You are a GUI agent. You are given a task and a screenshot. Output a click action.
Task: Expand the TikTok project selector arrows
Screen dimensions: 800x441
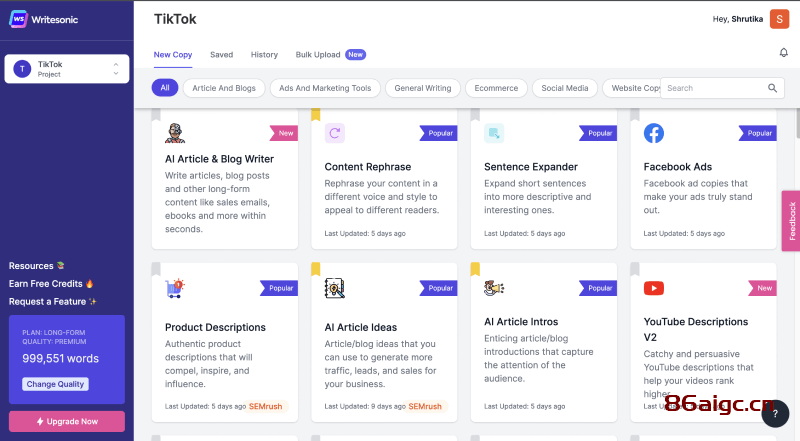[x=116, y=69]
